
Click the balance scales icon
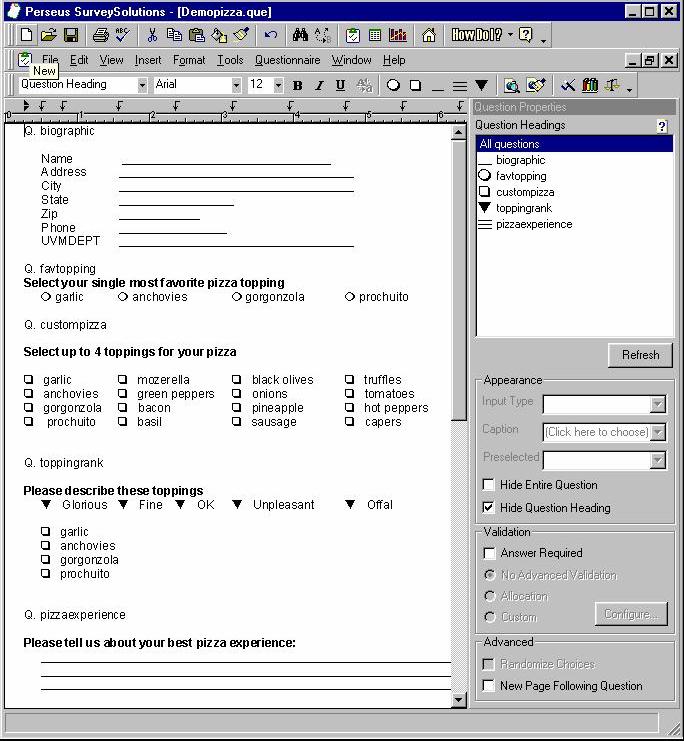click(x=612, y=86)
